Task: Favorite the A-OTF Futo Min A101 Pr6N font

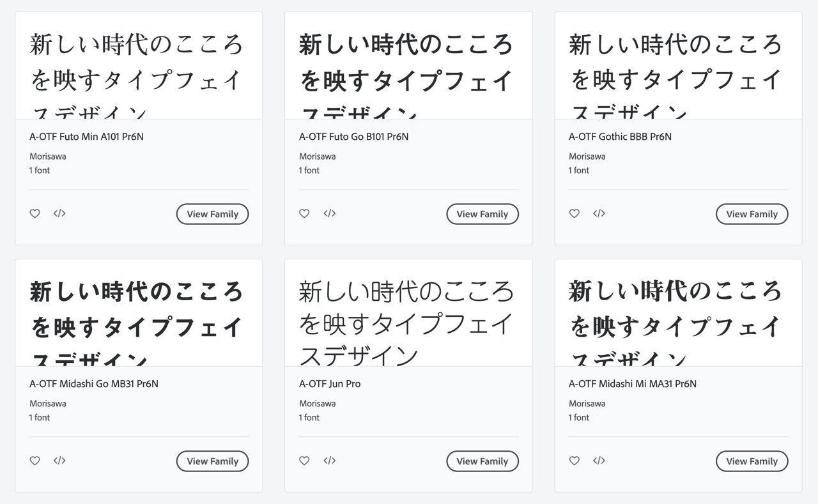Action: click(x=35, y=213)
